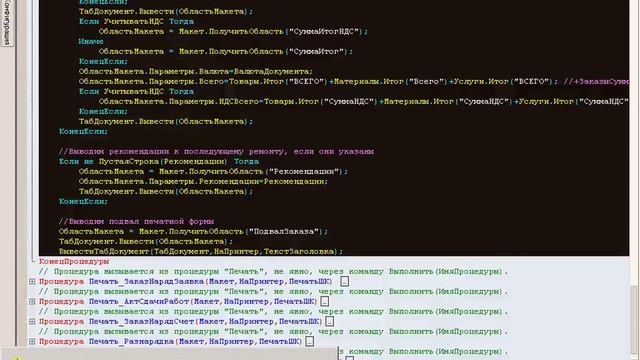The height and width of the screenshot is (360, 640).
Task: Click the Если не ПустаяСтрока(Рекомендации) line
Action: coord(159,162)
